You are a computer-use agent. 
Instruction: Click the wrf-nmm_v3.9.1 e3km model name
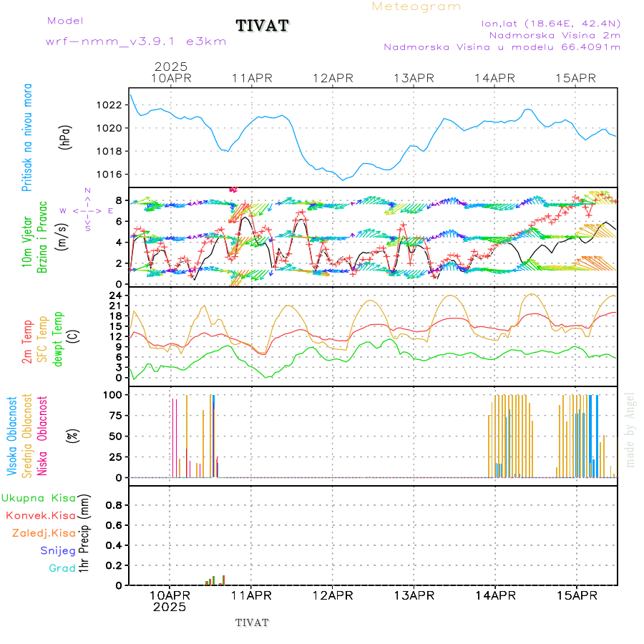pos(136,42)
